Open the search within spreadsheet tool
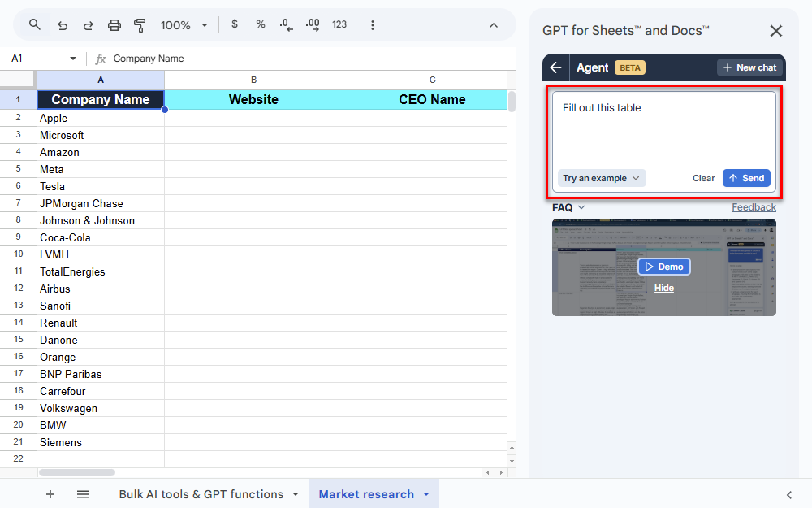This screenshot has width=812, height=508. 32,24
